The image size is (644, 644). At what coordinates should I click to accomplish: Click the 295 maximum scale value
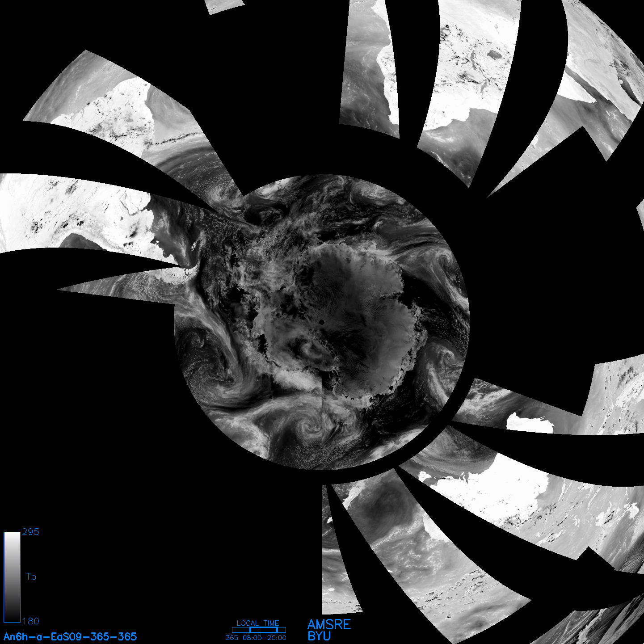pos(31,532)
